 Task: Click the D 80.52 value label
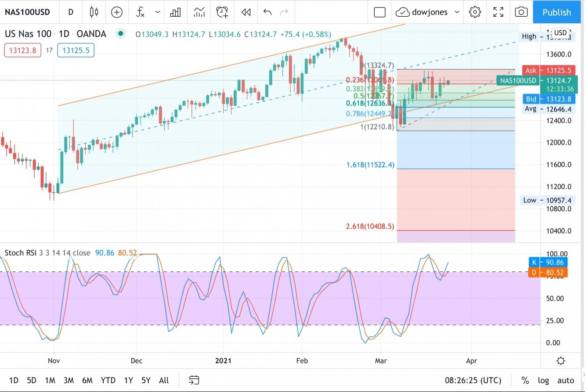548,272
